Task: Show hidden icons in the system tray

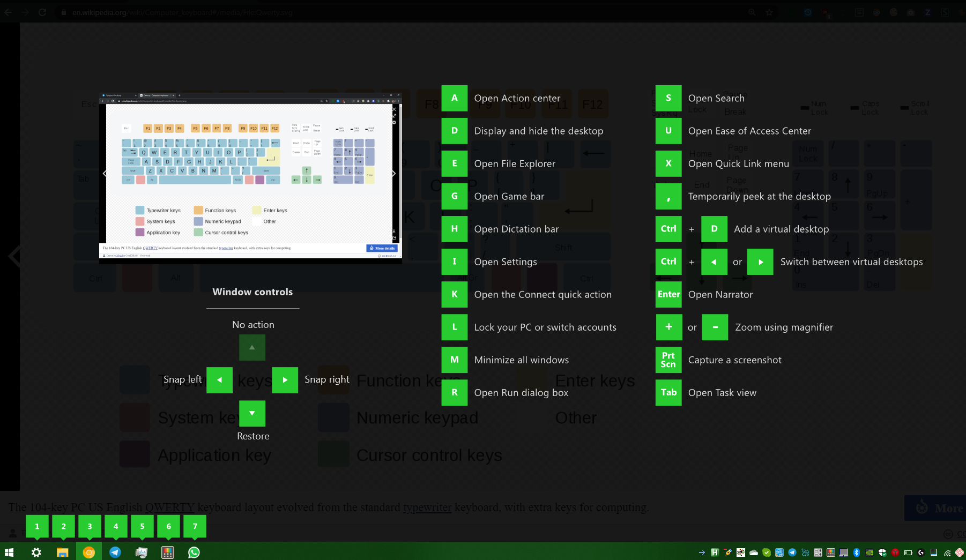Action: point(702,552)
